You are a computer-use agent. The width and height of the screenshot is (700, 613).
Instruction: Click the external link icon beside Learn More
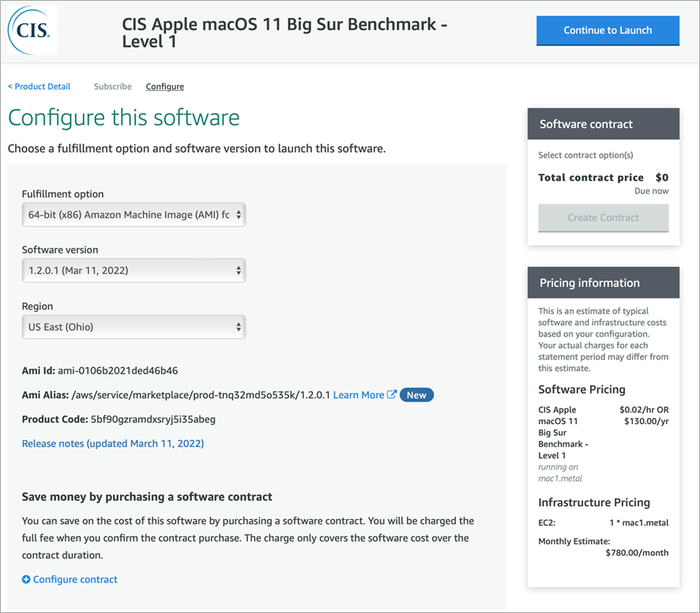(x=392, y=395)
